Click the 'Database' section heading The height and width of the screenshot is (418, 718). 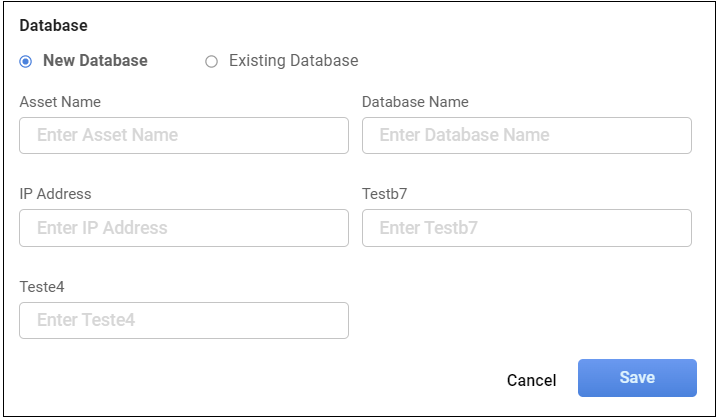pyautogui.click(x=53, y=25)
